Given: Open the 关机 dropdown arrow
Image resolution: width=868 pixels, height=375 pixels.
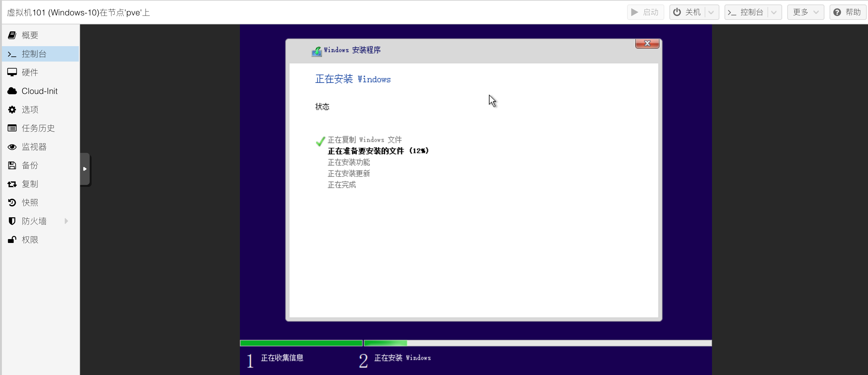Looking at the screenshot, I should [x=711, y=13].
